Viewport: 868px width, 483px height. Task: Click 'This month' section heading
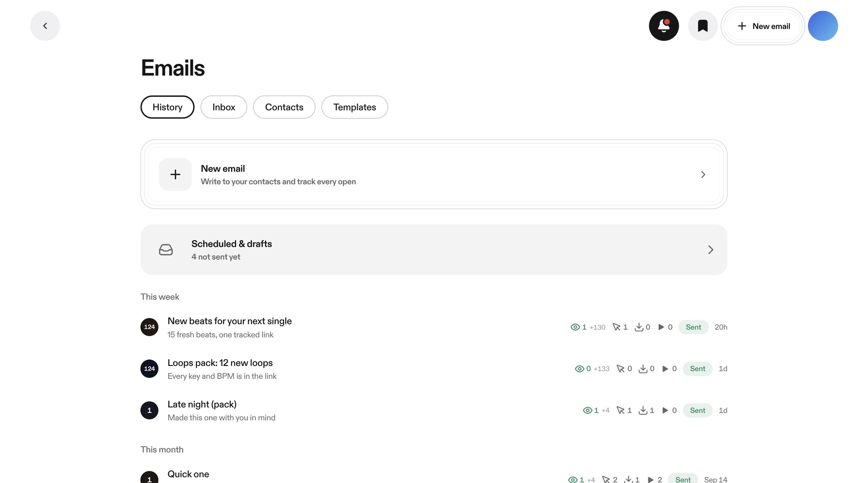pyautogui.click(x=162, y=450)
